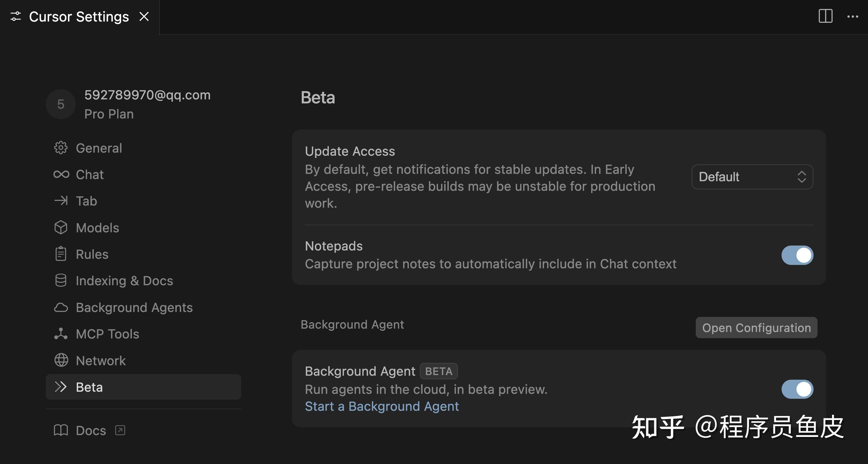This screenshot has width=868, height=464.
Task: Open the Docs external link
Action: [90, 431]
